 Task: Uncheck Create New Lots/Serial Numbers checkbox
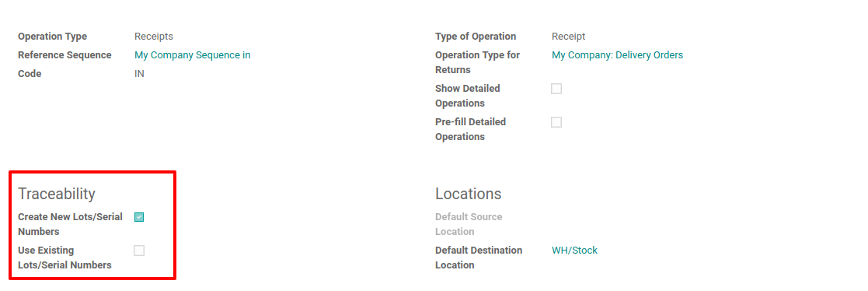coord(139,217)
